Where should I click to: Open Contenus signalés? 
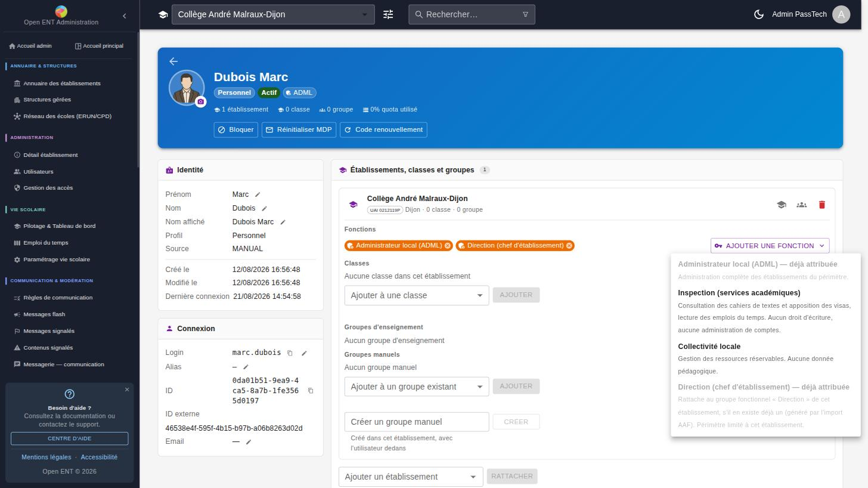point(48,348)
